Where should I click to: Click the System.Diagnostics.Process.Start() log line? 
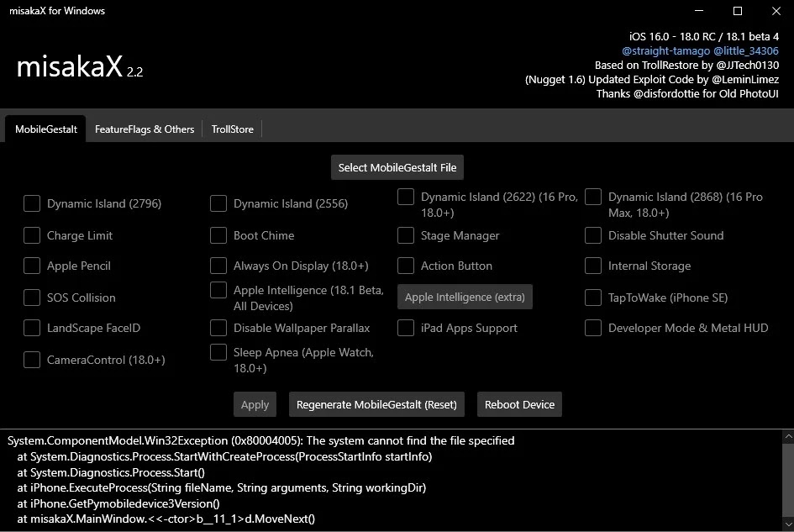click(x=111, y=472)
